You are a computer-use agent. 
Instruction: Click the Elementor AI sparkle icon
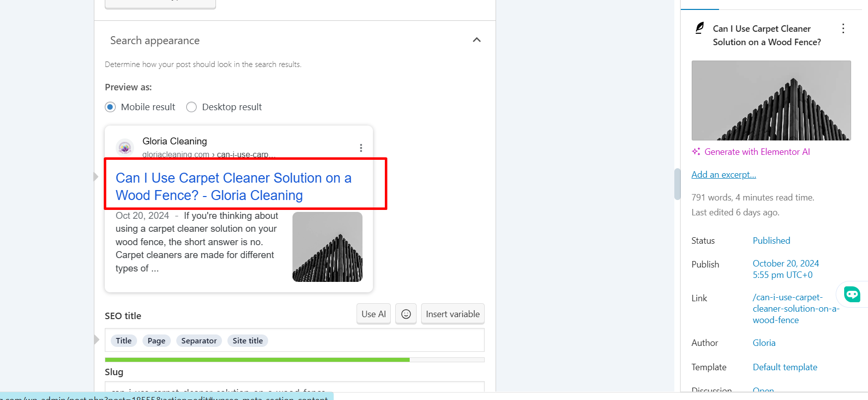(x=696, y=152)
